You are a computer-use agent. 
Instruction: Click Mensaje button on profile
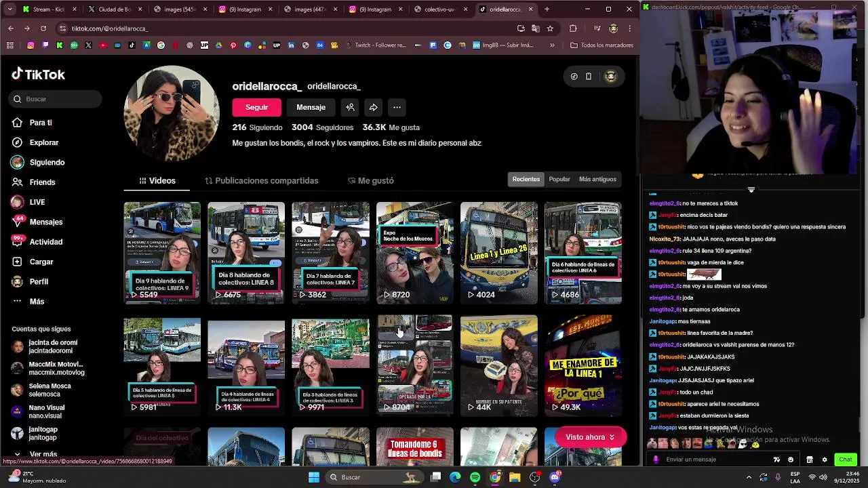click(x=311, y=107)
